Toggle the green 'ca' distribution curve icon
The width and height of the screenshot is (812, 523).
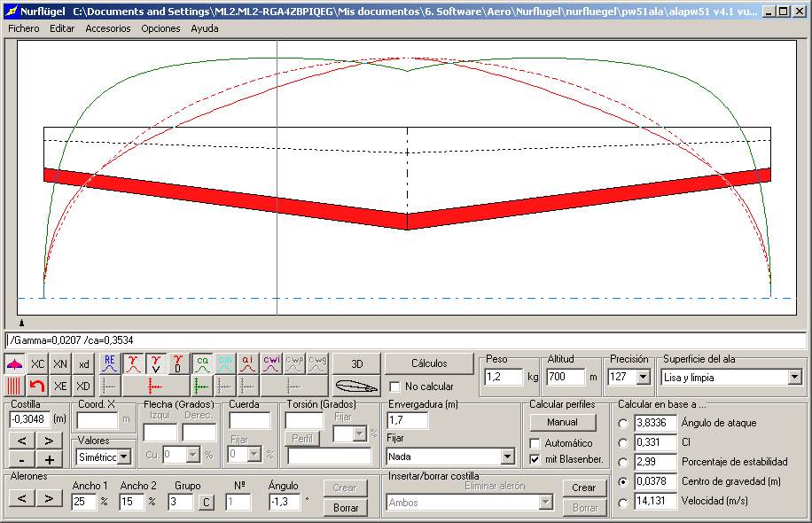202,364
